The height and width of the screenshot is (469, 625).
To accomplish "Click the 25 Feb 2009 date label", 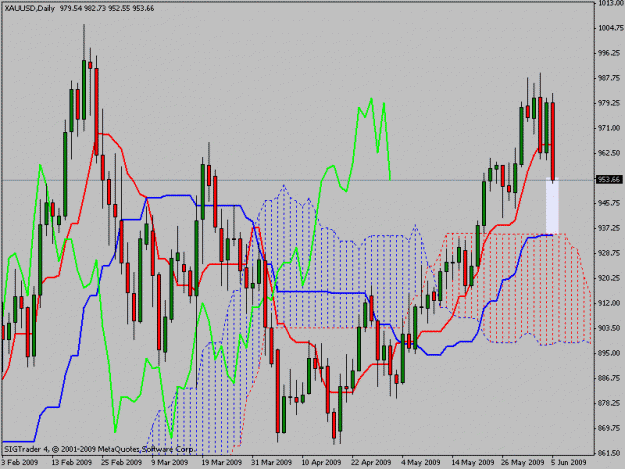I will [122, 462].
